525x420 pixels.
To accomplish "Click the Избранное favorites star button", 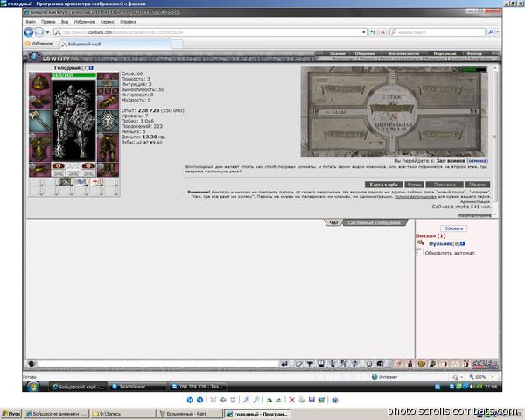I will pos(38,44).
